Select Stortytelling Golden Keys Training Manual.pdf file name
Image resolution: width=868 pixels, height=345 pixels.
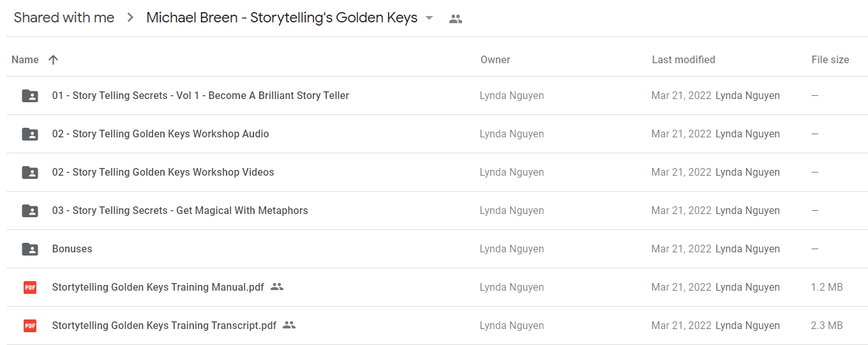pos(158,287)
